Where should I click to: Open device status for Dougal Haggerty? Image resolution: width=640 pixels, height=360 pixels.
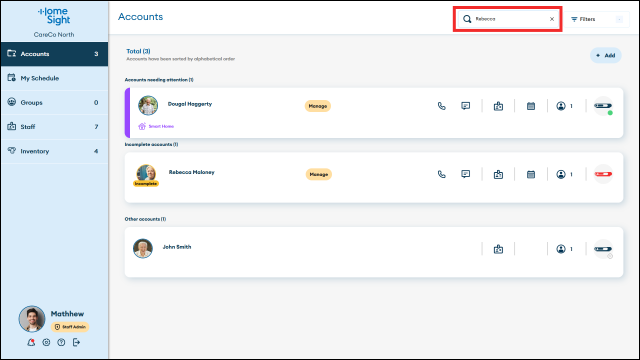click(x=603, y=106)
